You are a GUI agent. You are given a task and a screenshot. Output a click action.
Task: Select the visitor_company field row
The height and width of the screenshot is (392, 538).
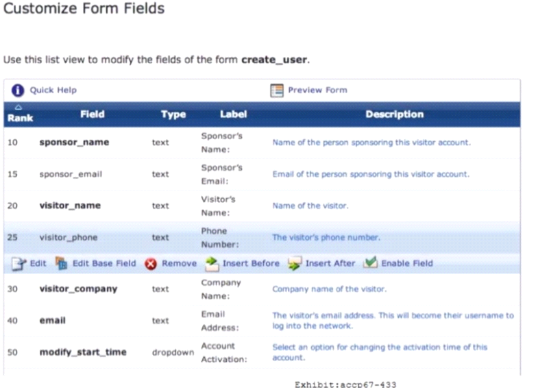(78, 289)
